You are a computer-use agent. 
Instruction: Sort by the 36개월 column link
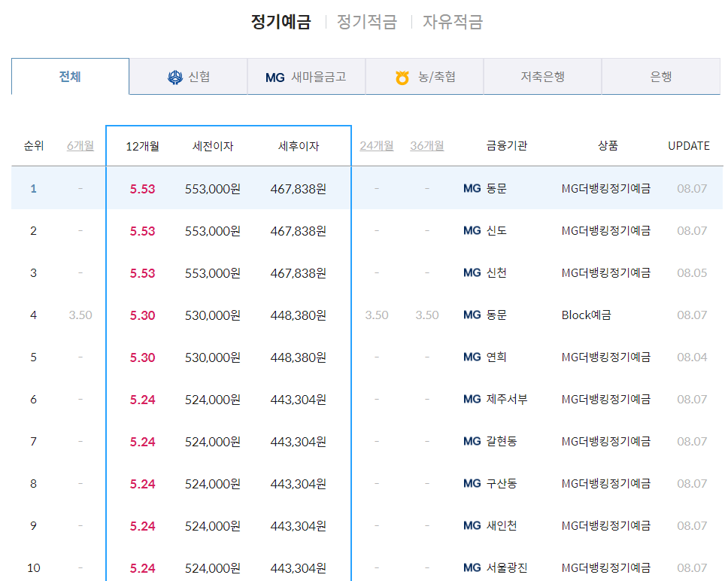pyautogui.click(x=427, y=146)
